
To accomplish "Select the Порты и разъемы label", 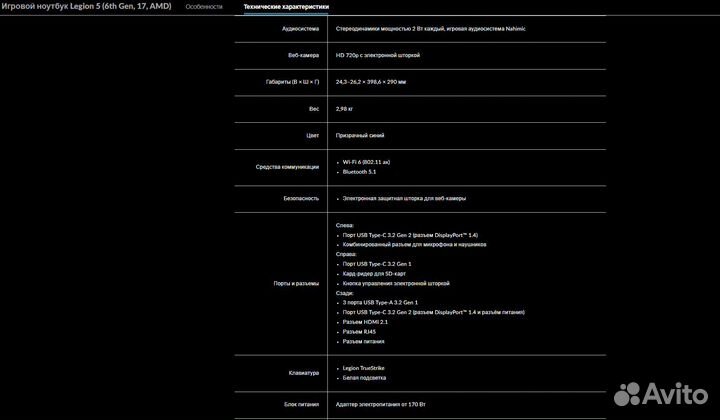I will (296, 284).
